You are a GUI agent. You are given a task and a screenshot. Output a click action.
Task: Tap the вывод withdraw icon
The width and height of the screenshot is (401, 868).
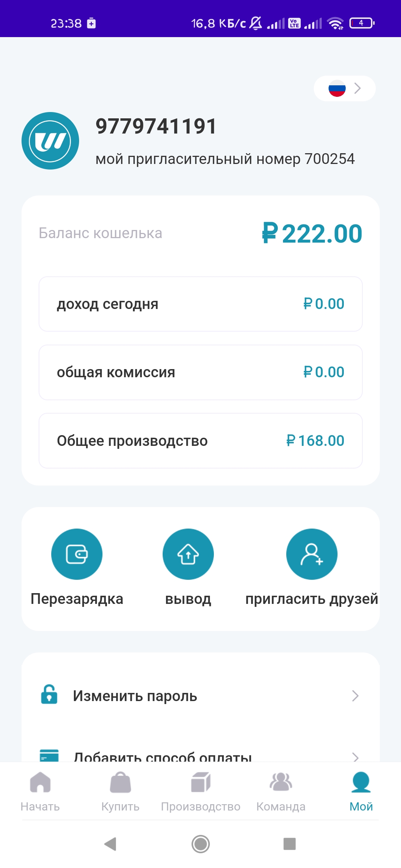[x=188, y=554]
